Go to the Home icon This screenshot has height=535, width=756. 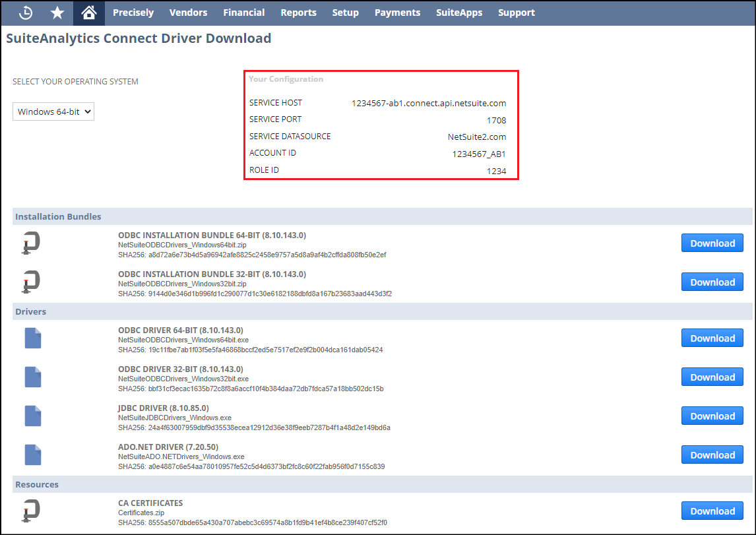coord(88,13)
